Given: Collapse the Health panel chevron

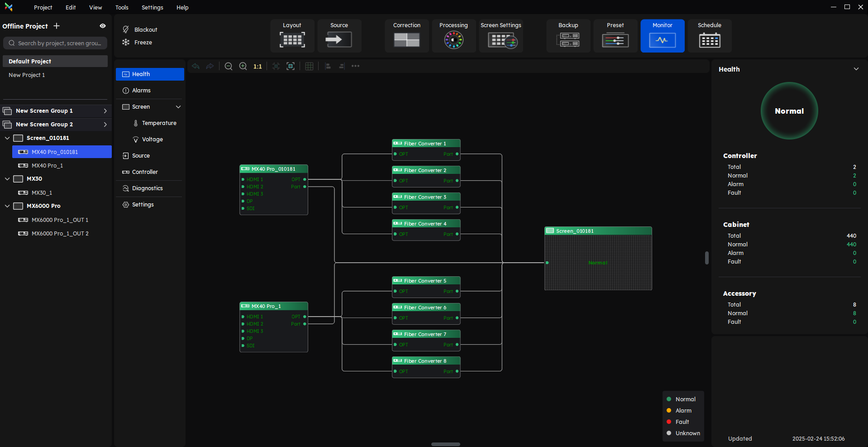Looking at the screenshot, I should click(x=856, y=69).
